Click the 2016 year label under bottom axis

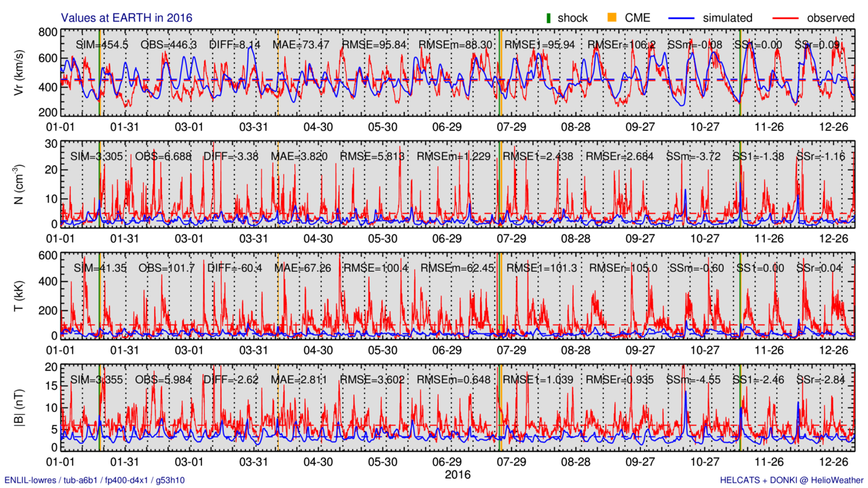tap(457, 474)
